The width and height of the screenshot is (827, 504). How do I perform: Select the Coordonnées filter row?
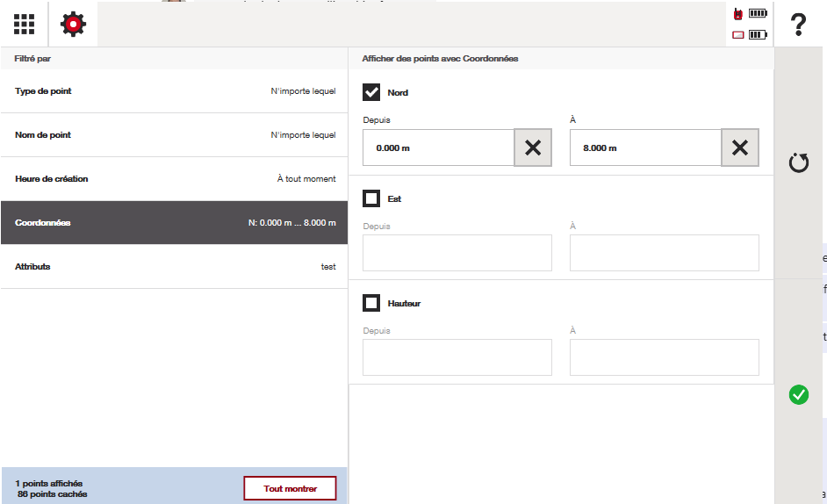(x=174, y=223)
